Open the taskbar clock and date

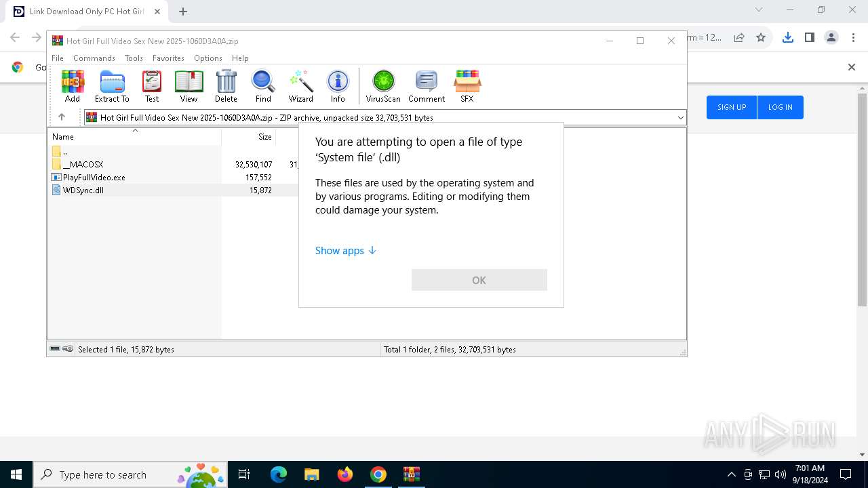tap(810, 474)
